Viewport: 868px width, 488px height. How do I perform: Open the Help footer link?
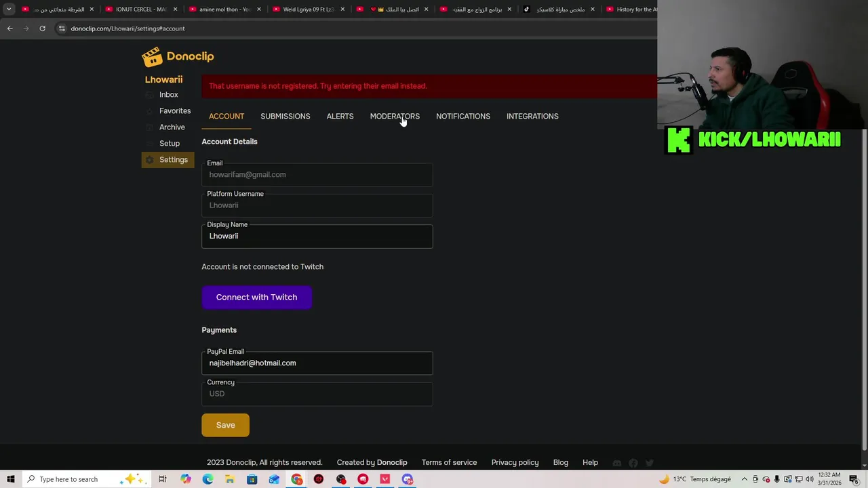pyautogui.click(x=590, y=463)
